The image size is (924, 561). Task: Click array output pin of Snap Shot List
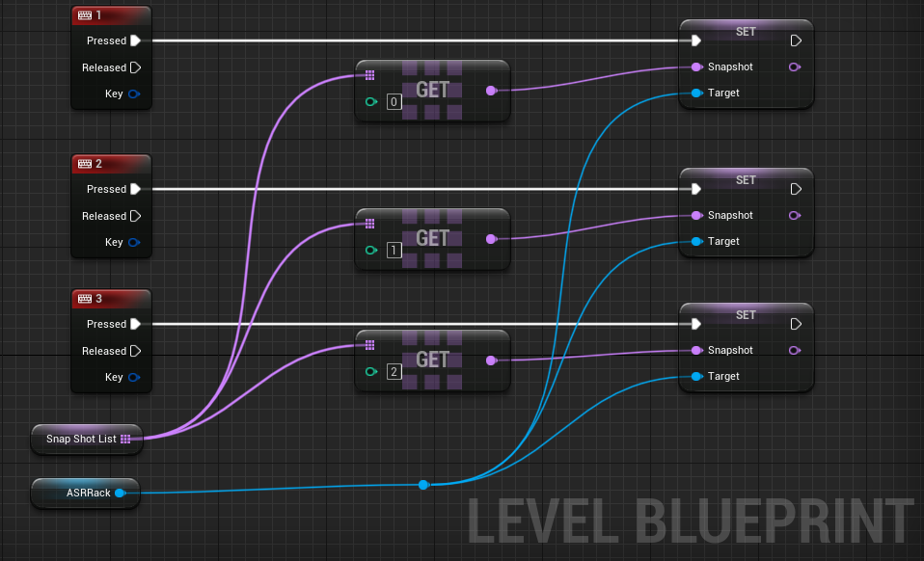point(125,440)
